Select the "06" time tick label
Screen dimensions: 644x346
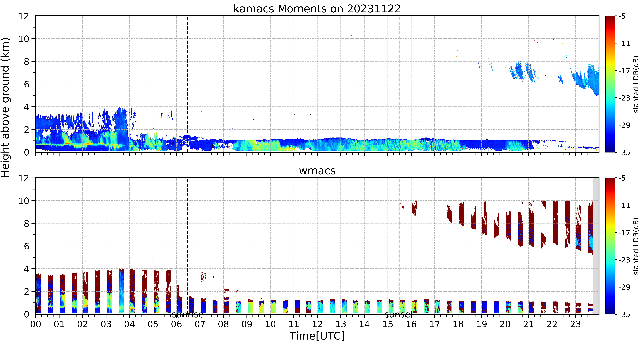[177, 324]
